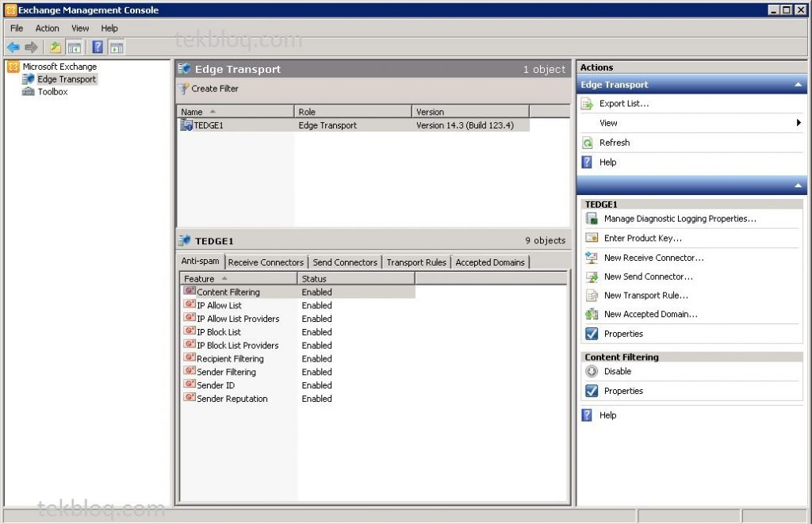Click the New Accepted Domain icon
This screenshot has width=812, height=524.
(x=592, y=314)
